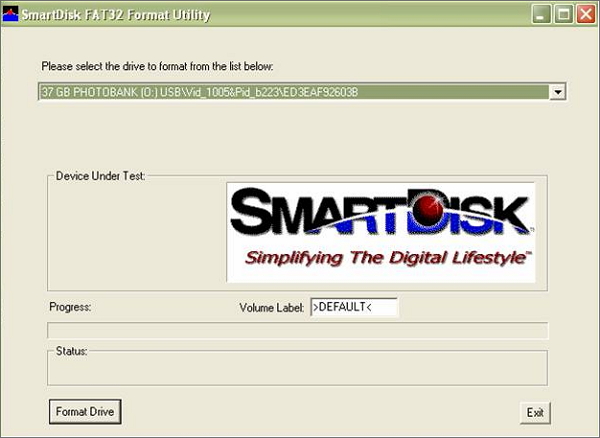This screenshot has width=600, height=438.
Task: Click the Status message box
Action: click(297, 368)
